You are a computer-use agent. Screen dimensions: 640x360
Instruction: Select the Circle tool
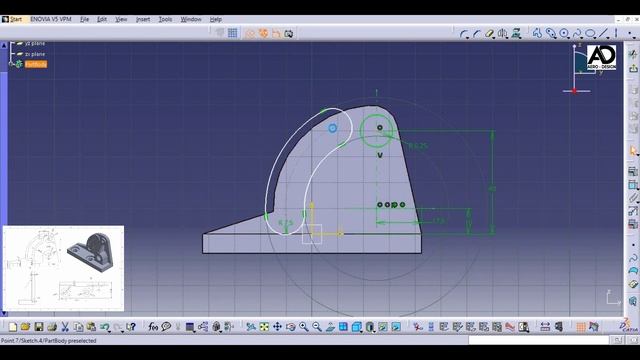point(564,33)
